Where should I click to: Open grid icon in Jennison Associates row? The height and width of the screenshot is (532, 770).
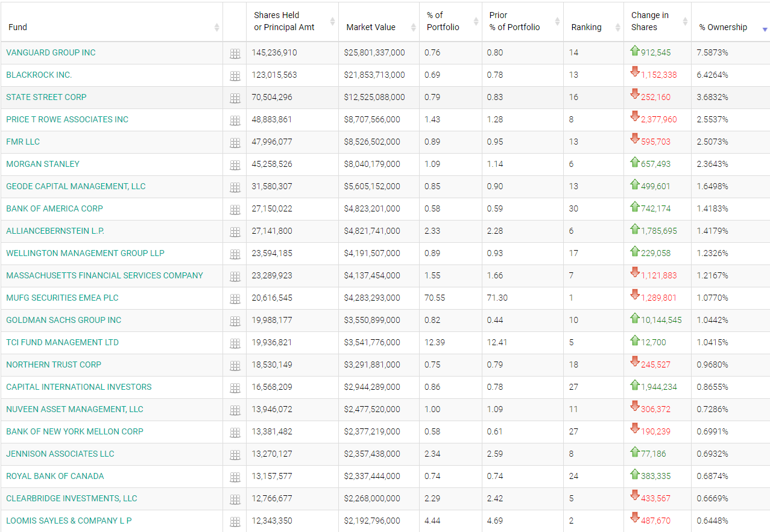click(235, 455)
